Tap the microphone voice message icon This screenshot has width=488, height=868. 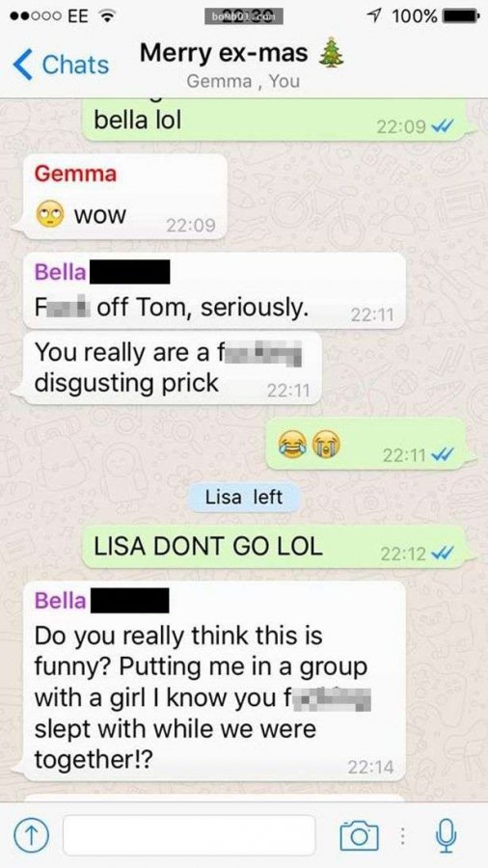447,835
